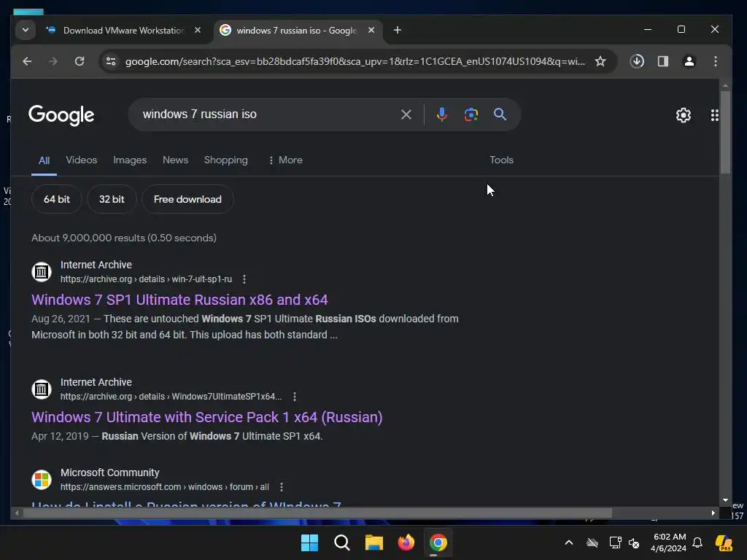Bookmark this page with the star icon
The width and height of the screenshot is (747, 560).
(600, 61)
